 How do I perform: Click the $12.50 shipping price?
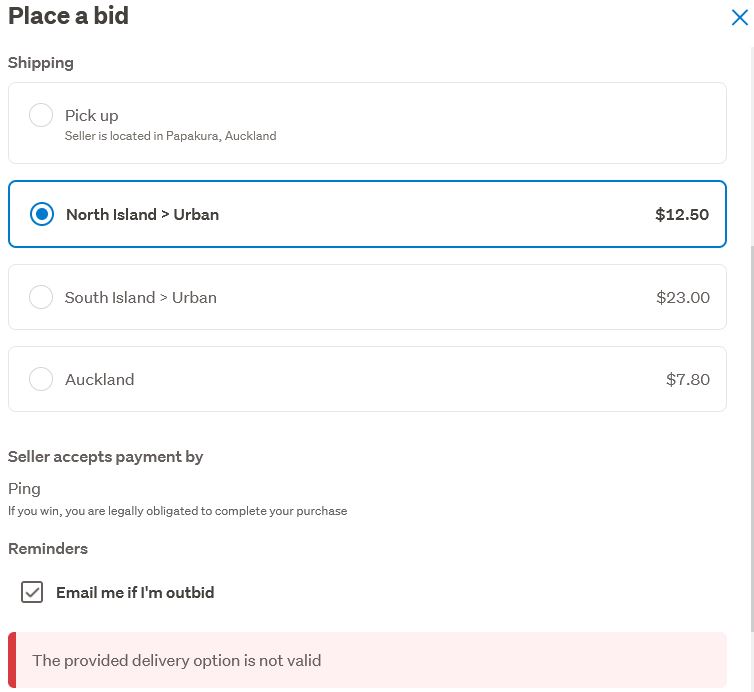(682, 214)
